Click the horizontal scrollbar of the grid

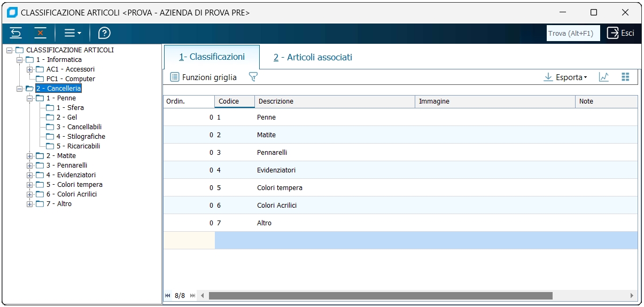pos(380,295)
